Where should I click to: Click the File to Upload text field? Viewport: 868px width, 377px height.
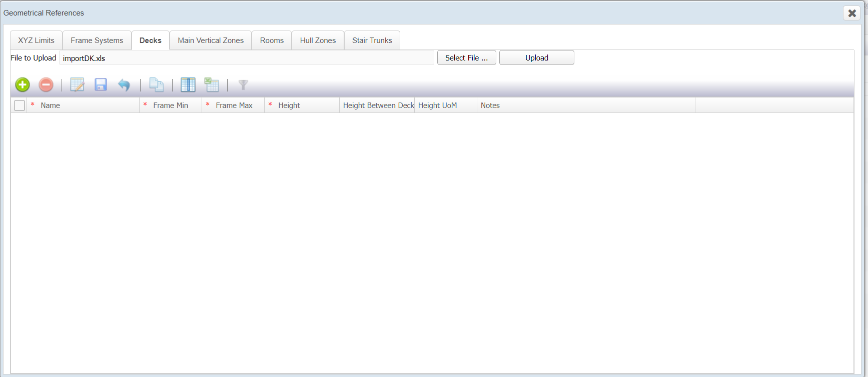coord(246,58)
